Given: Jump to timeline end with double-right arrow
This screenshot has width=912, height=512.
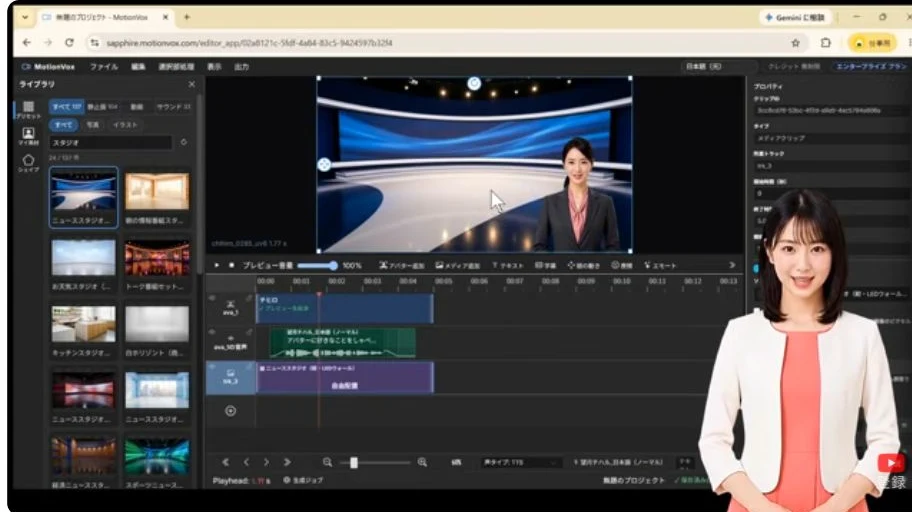Looking at the screenshot, I should pyautogui.click(x=287, y=462).
